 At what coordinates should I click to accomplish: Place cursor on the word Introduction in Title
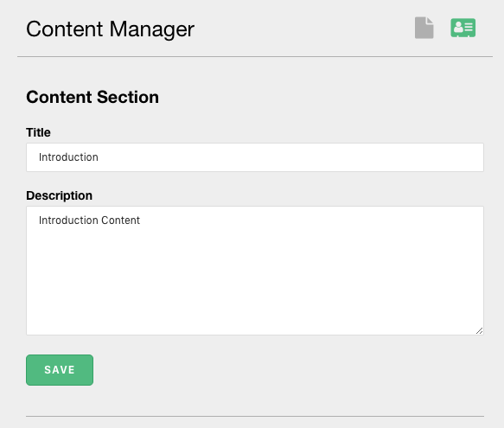68,157
